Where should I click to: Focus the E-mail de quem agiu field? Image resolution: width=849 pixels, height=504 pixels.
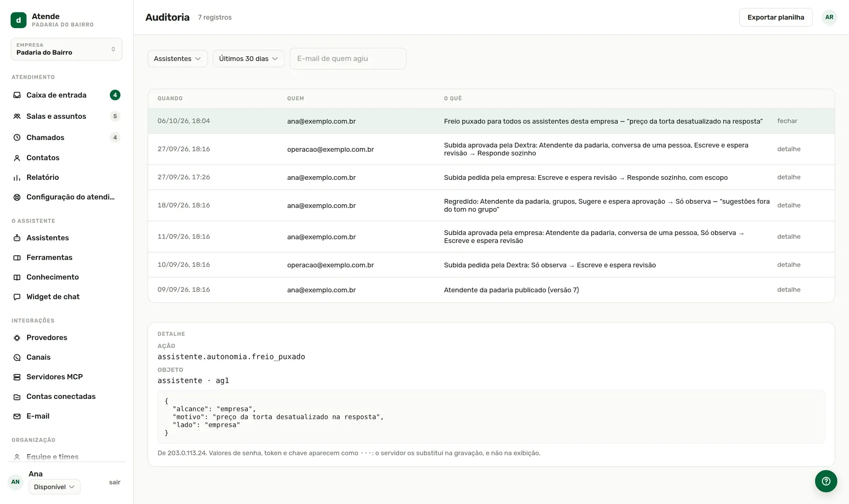coord(348,58)
